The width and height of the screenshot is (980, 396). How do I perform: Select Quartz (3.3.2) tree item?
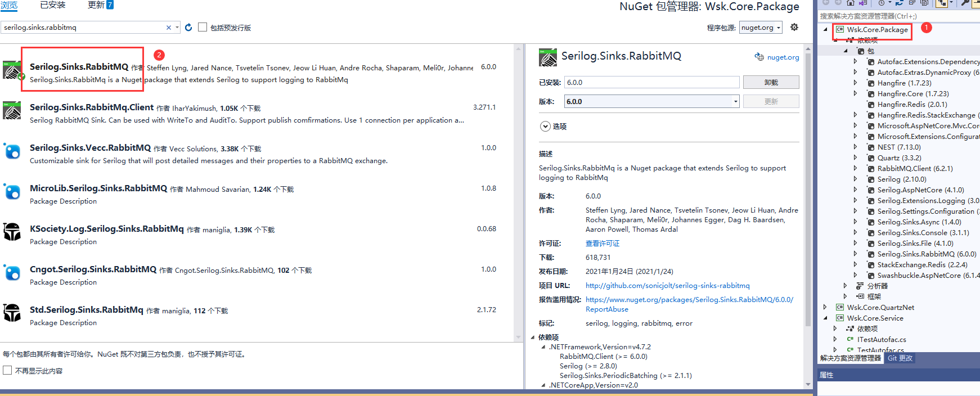899,157
